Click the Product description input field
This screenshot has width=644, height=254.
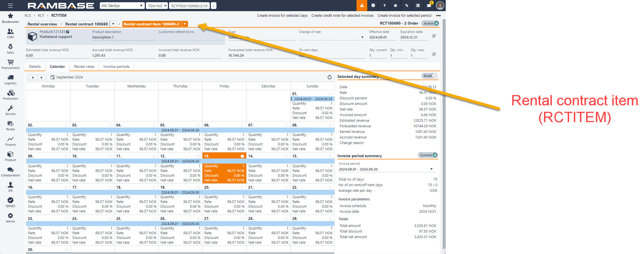tap(124, 37)
